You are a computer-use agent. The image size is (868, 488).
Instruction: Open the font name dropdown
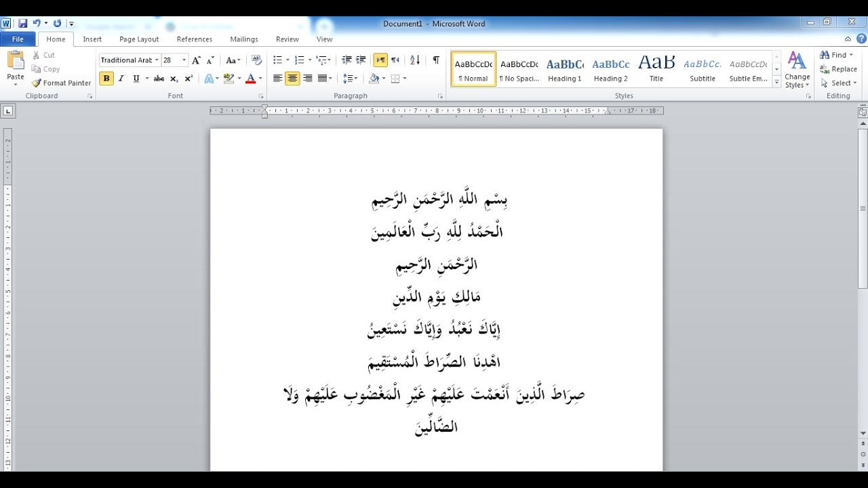(x=157, y=60)
